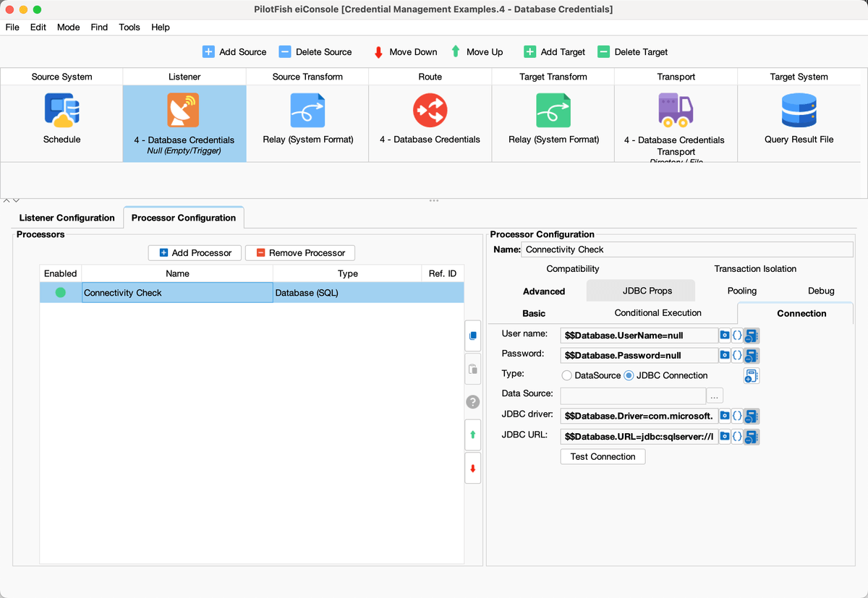
Task: Open the Advanced tab
Action: (x=544, y=291)
